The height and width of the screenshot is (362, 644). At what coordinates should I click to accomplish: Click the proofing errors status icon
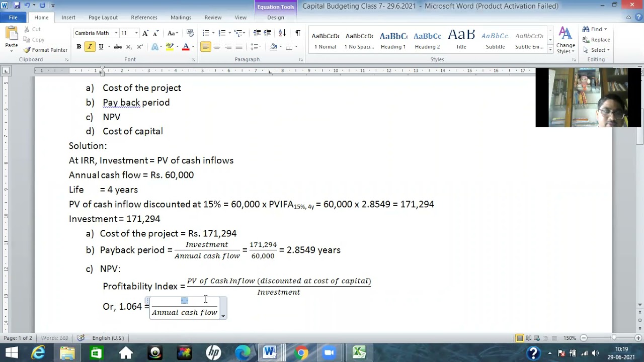[x=80, y=338]
